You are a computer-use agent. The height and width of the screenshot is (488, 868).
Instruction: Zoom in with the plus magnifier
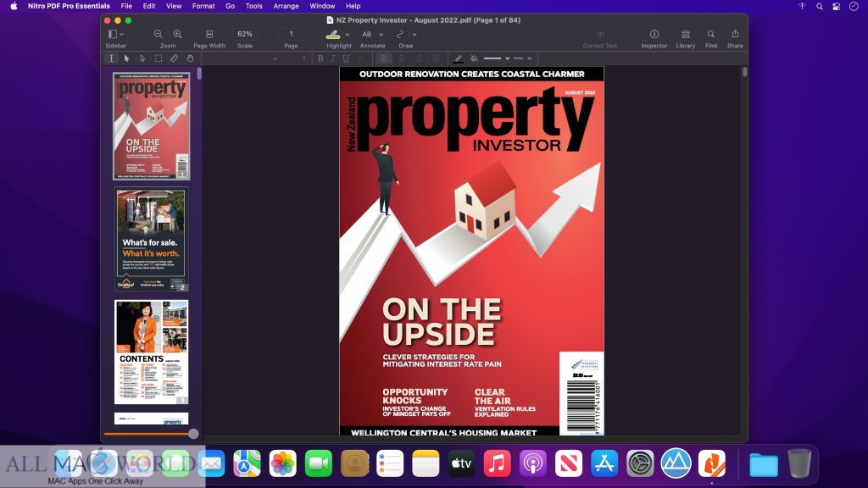click(177, 34)
